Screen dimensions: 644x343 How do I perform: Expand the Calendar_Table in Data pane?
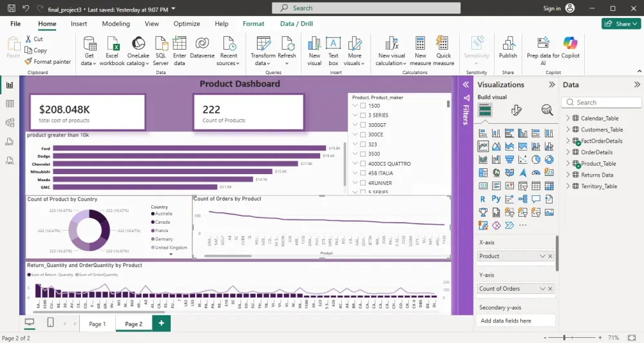(568, 118)
